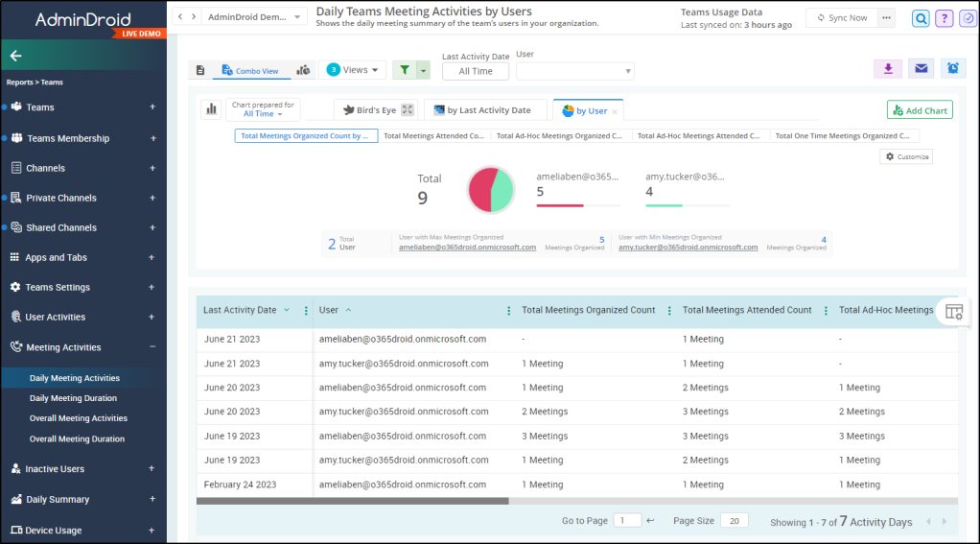Click the back arrow in sidebar
Image resolution: width=980 pixels, height=544 pixels.
point(15,57)
